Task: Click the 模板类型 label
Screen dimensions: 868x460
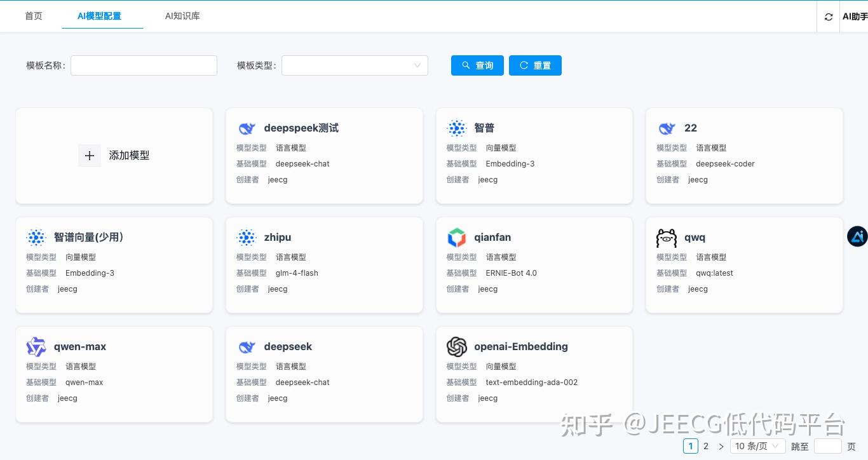Action: [257, 65]
